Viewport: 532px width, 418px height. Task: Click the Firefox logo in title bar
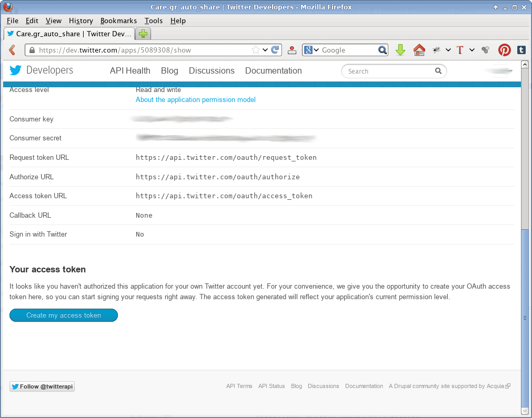tap(7, 7)
